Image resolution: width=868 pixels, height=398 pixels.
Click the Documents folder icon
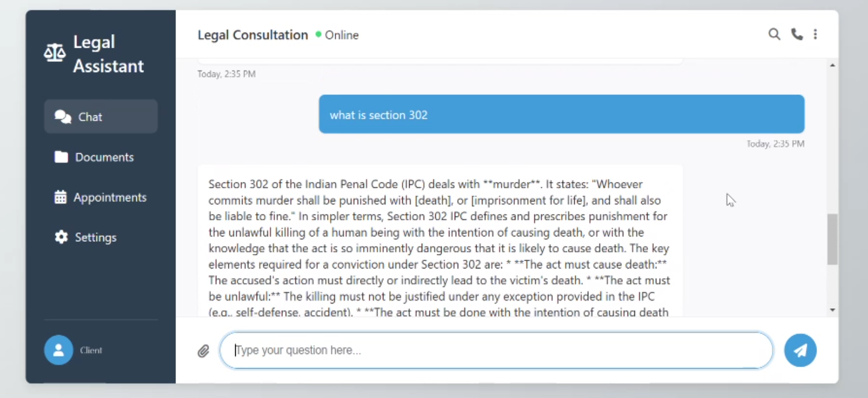[61, 157]
